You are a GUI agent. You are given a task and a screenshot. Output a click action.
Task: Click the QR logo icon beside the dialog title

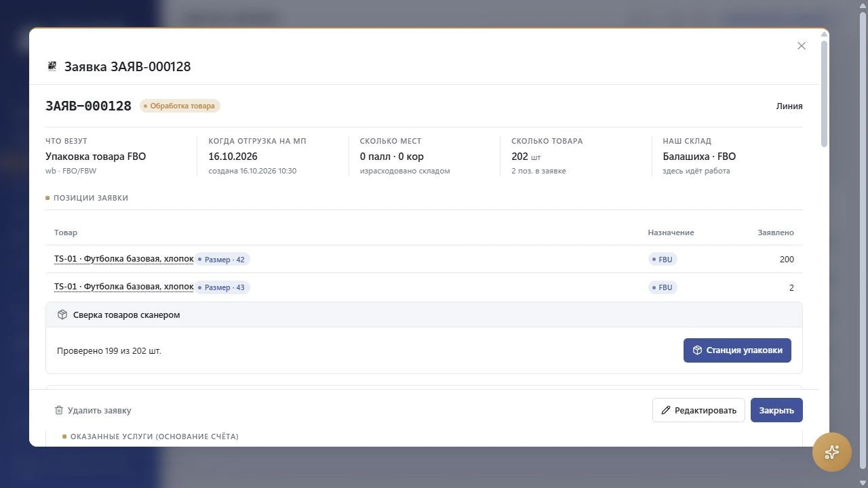(x=52, y=66)
